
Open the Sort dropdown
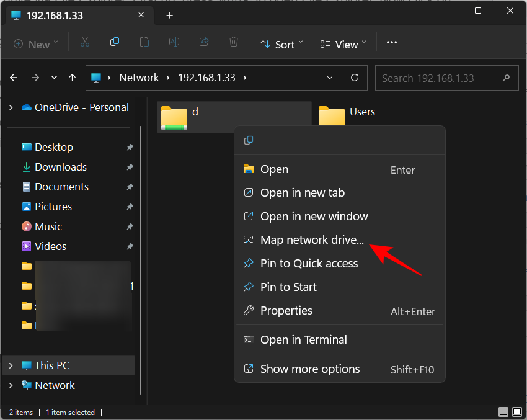tap(281, 44)
